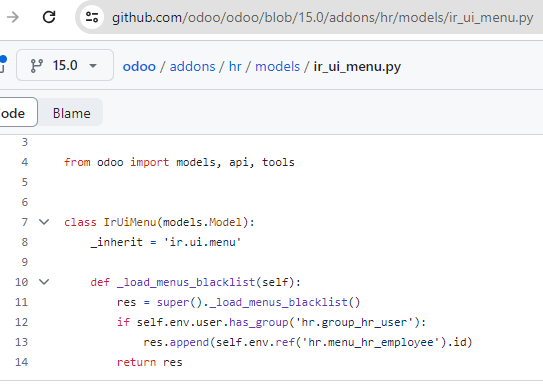Click the git branch icon beside 15.0

click(x=36, y=65)
